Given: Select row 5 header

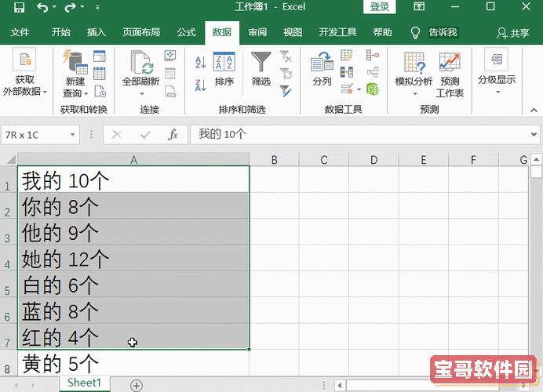Looking at the screenshot, I should click(8, 285).
